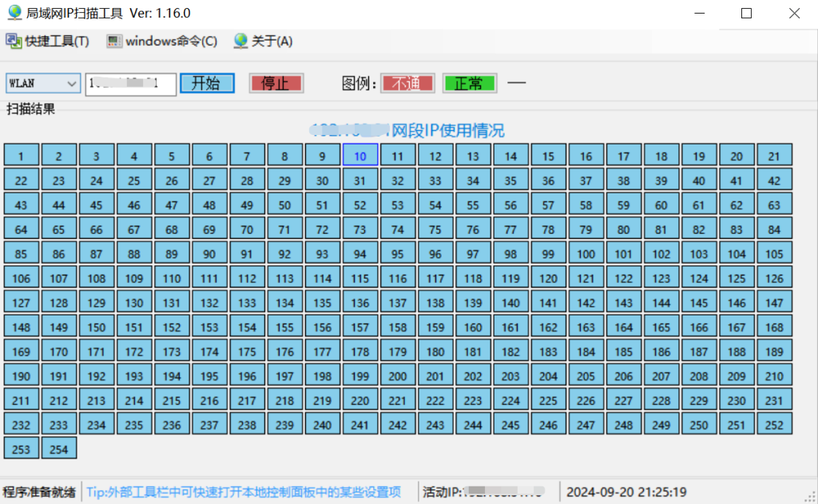Select IP cell 147
Screen dimensions: 818x504
[774, 303]
